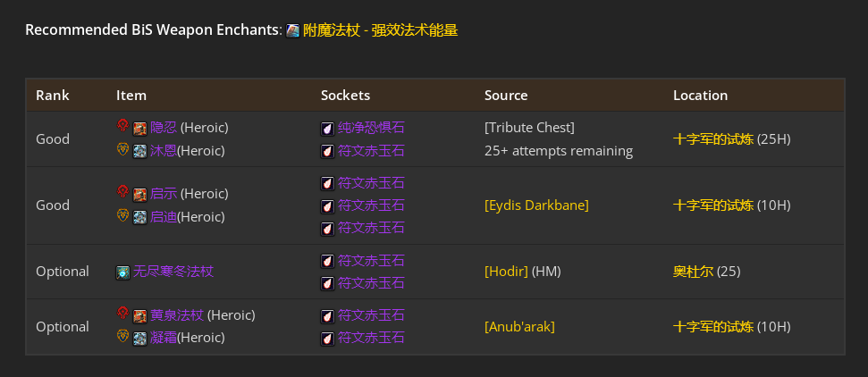
Task: Open 十字军的试炼 link in the 25H row
Action: [712, 139]
